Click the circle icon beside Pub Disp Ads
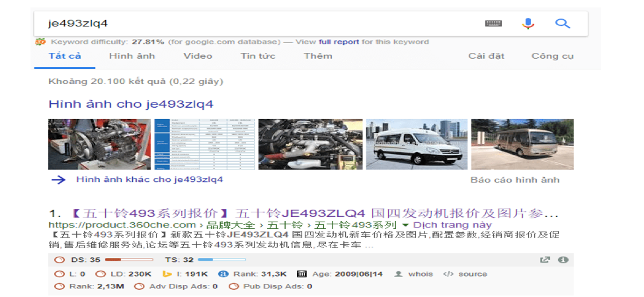This screenshot has height=297, width=644. 233,286
